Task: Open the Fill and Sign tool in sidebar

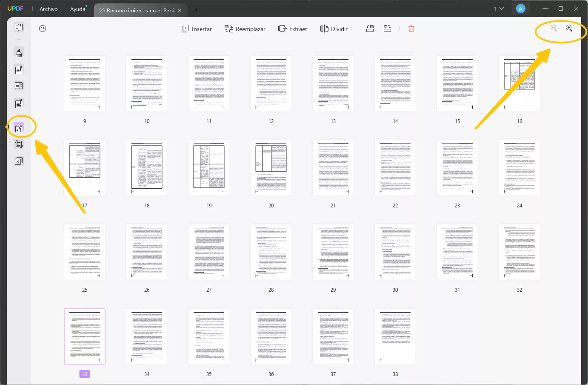Action: coord(19,103)
